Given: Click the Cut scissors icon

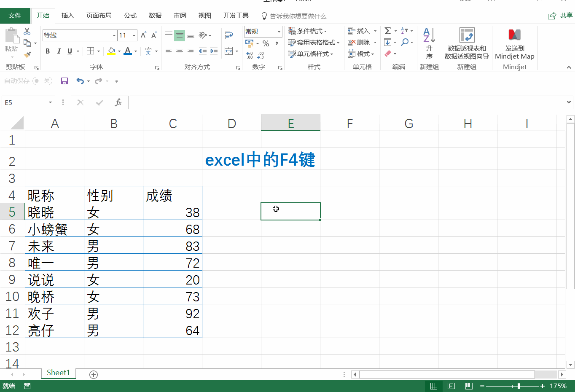Looking at the screenshot, I should pos(27,32).
